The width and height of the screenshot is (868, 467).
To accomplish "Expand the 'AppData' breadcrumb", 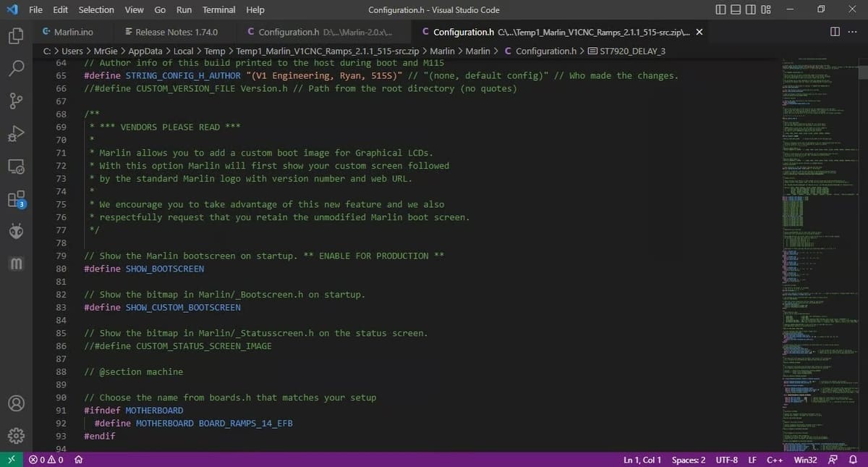I will [147, 51].
